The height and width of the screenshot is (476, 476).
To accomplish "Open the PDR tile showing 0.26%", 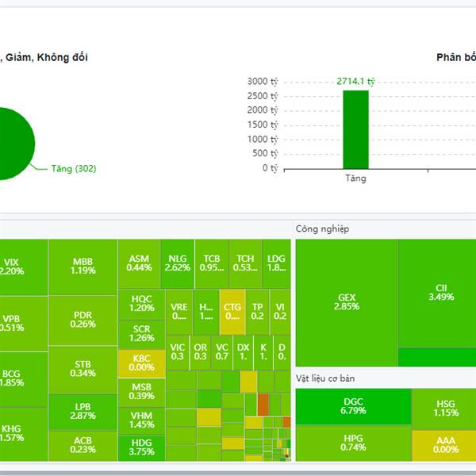I will pyautogui.click(x=83, y=319).
